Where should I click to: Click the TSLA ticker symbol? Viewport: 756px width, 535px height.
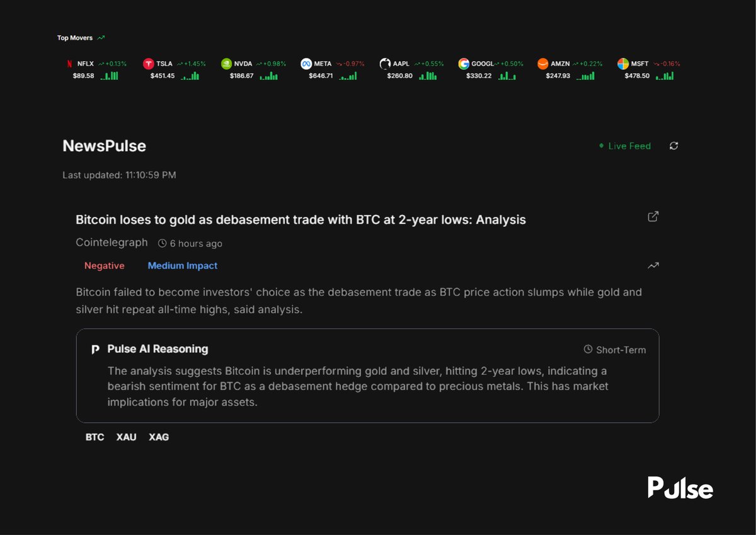[164, 64]
